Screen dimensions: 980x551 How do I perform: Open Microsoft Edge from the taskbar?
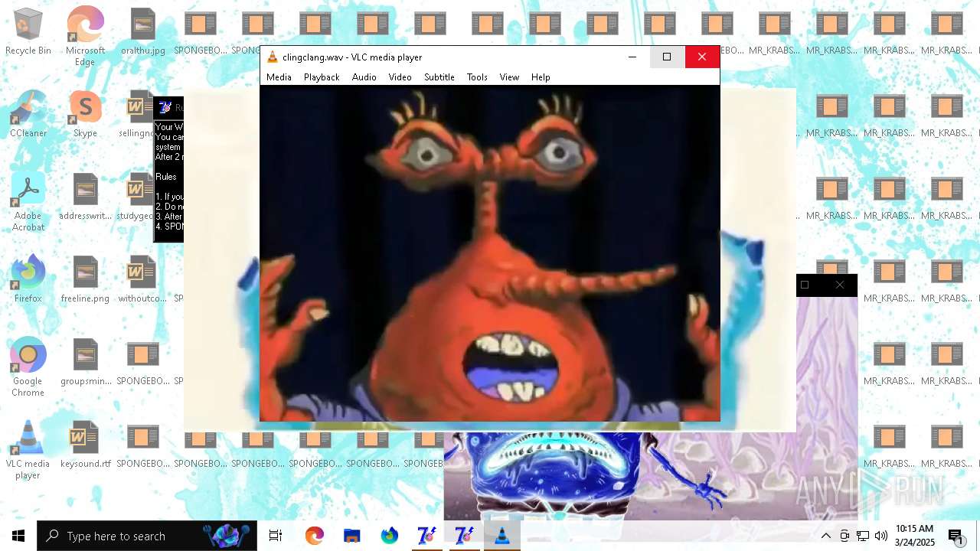point(314,536)
